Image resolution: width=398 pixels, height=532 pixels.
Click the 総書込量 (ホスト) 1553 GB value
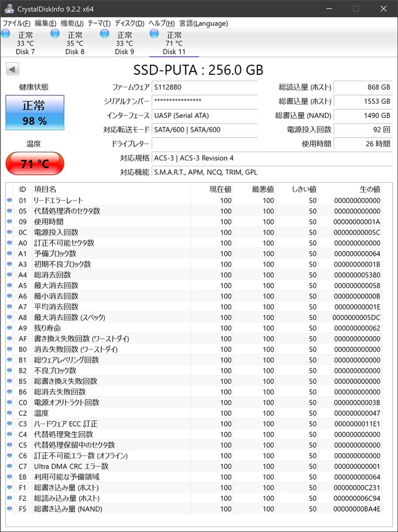coord(363,101)
